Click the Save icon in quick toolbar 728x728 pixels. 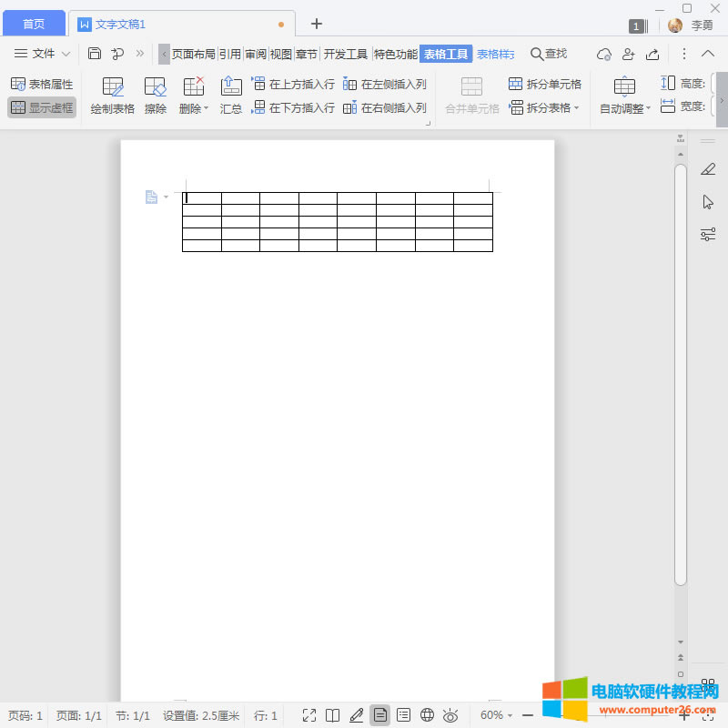tap(95, 54)
